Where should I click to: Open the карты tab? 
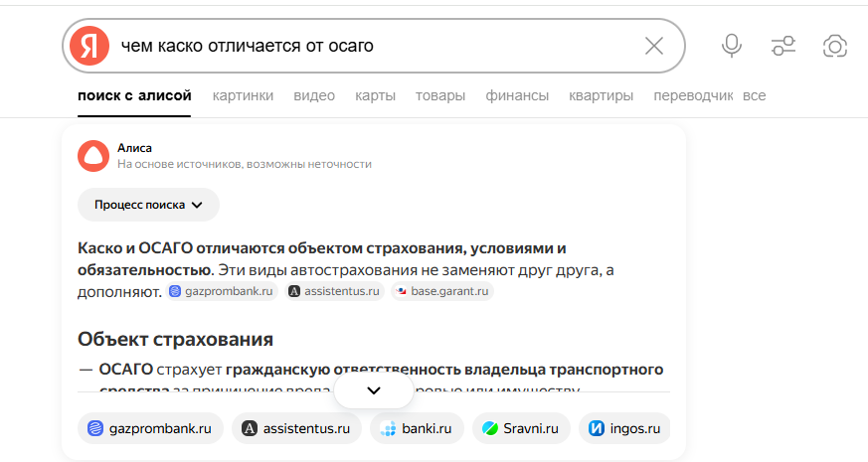[375, 95]
